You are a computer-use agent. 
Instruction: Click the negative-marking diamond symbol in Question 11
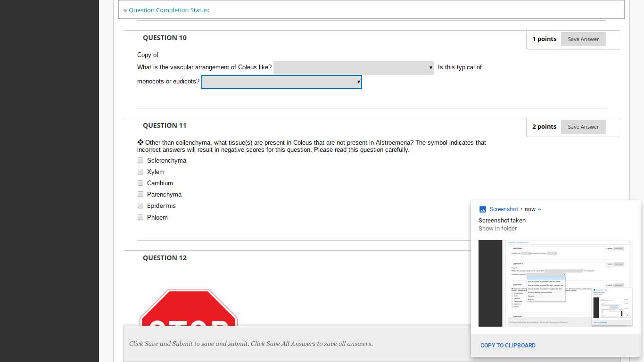click(140, 142)
